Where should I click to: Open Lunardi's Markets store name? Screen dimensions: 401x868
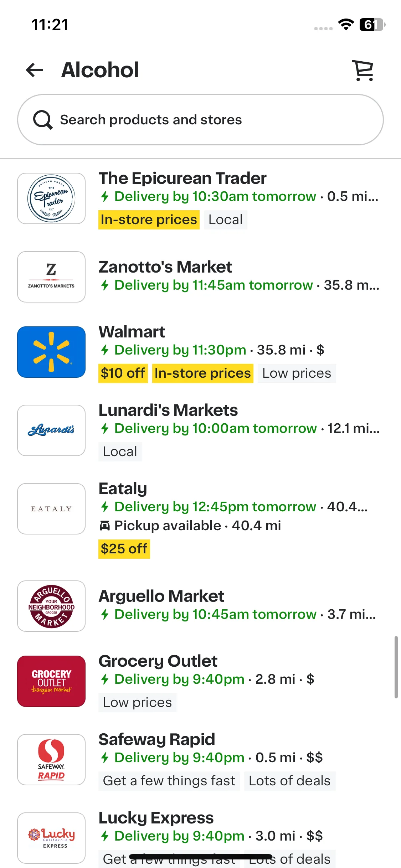point(168,410)
